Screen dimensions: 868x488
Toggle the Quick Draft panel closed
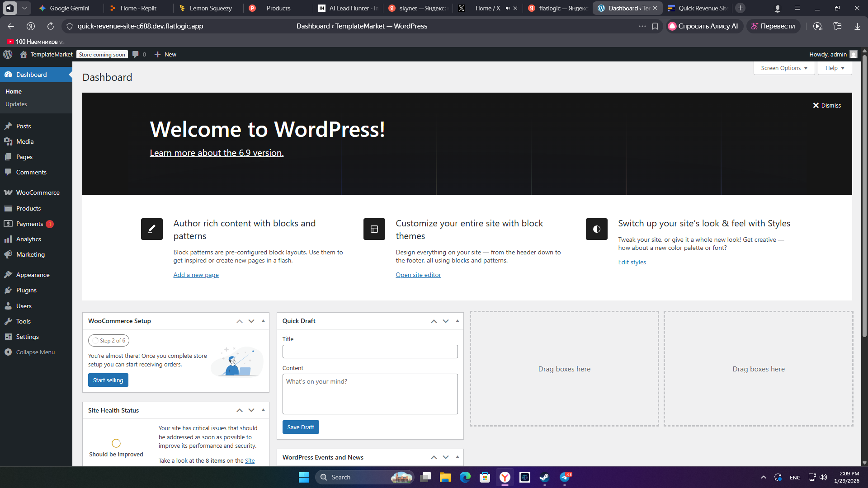click(x=458, y=321)
